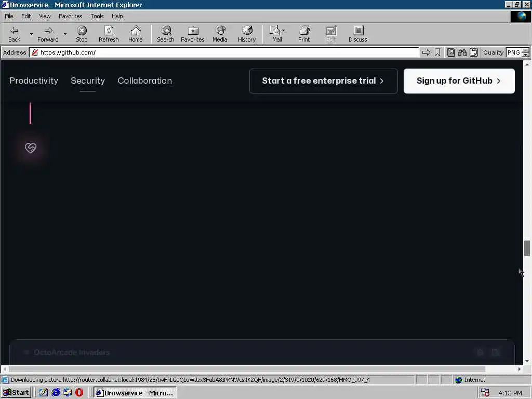This screenshot has height=399, width=532.
Task: Click the binoculars find icon
Action: pos(462,52)
